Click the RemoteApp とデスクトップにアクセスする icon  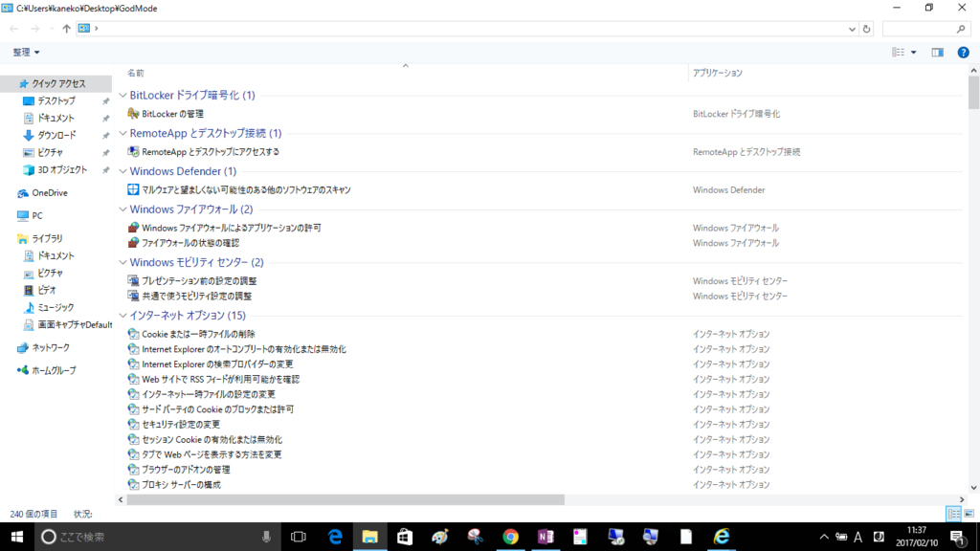click(133, 152)
